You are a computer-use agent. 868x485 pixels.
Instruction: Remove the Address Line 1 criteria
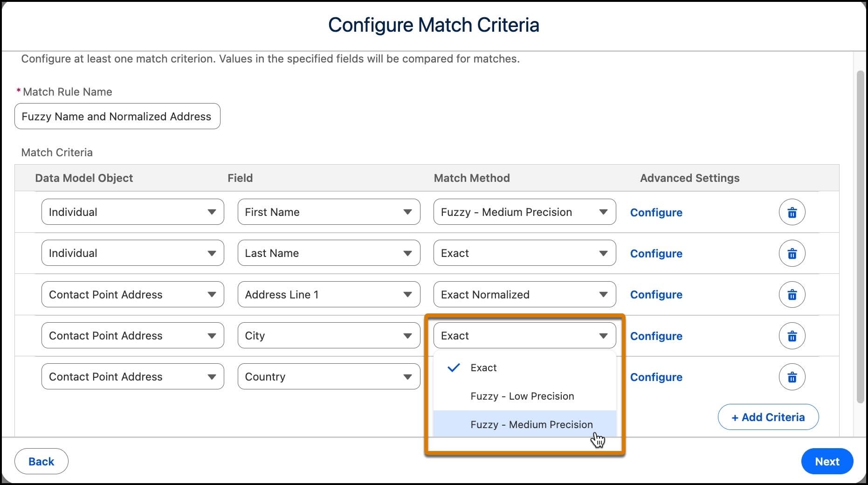pyautogui.click(x=792, y=295)
